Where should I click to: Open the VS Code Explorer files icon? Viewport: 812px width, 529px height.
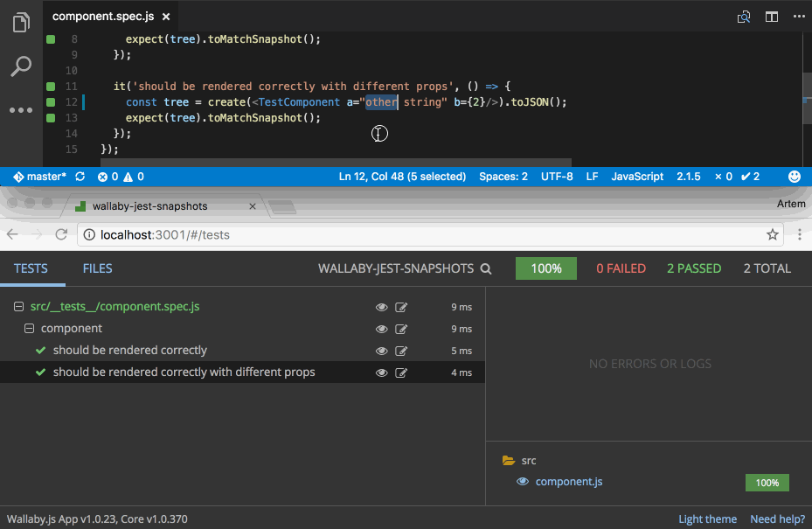click(x=22, y=23)
